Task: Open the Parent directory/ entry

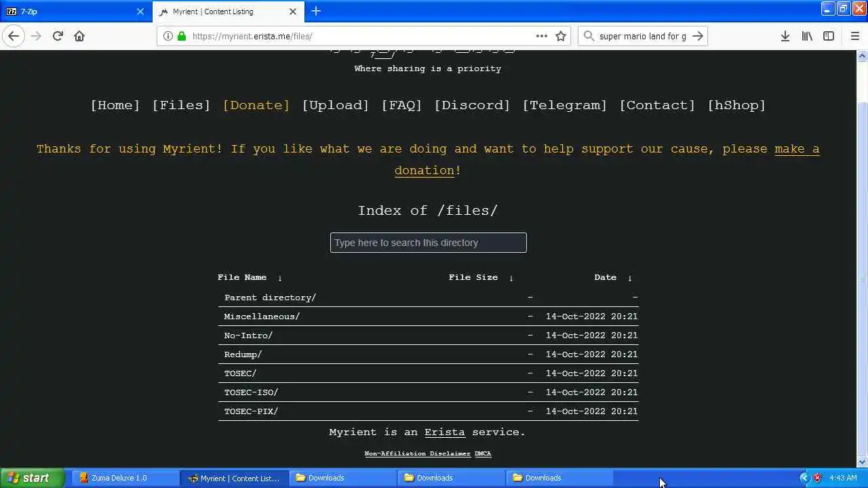Action: pos(270,298)
